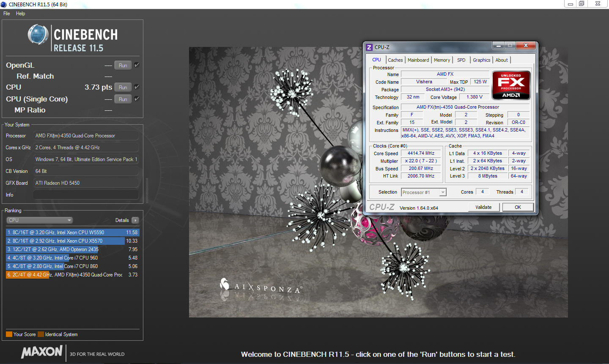609x364 pixels.
Task: Select the Intel Xeon W5590 ranking entry
Action: click(72, 233)
